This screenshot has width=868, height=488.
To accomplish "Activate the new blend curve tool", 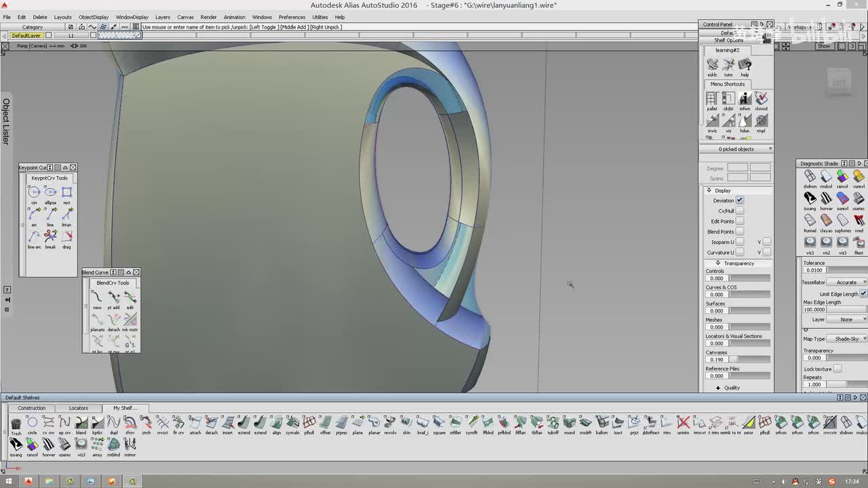I will tap(97, 298).
